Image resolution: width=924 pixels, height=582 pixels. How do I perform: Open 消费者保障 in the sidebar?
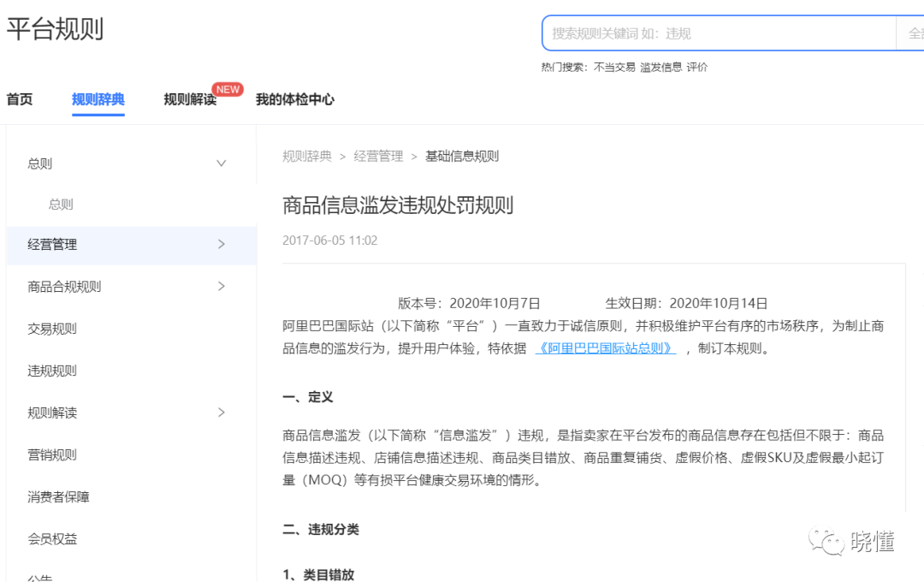[58, 497]
